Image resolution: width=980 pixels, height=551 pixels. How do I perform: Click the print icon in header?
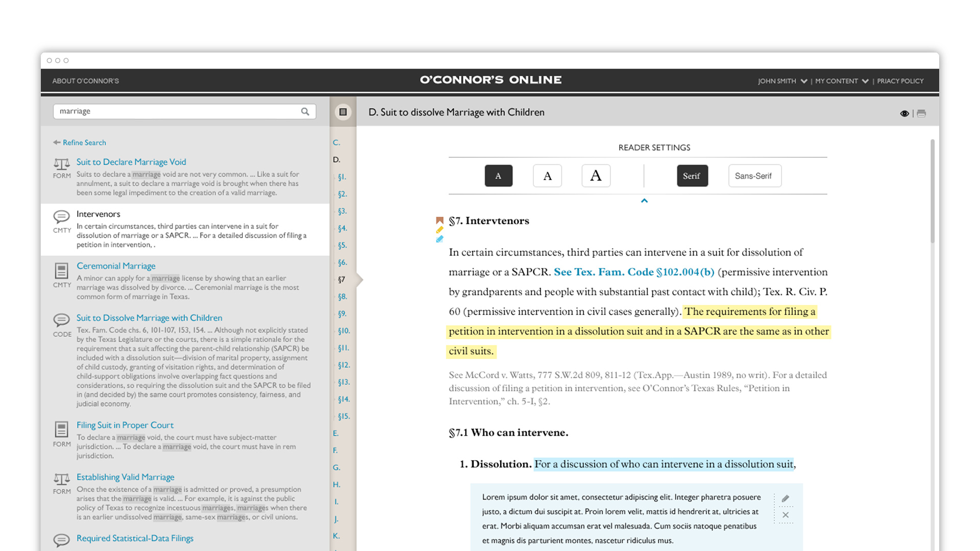(x=921, y=113)
